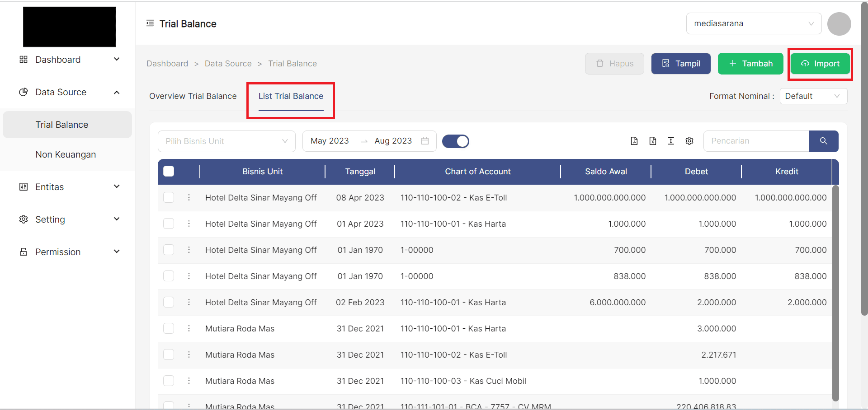This screenshot has width=868, height=410.
Task: Switch to Overview Trial Balance tab
Action: (x=193, y=96)
